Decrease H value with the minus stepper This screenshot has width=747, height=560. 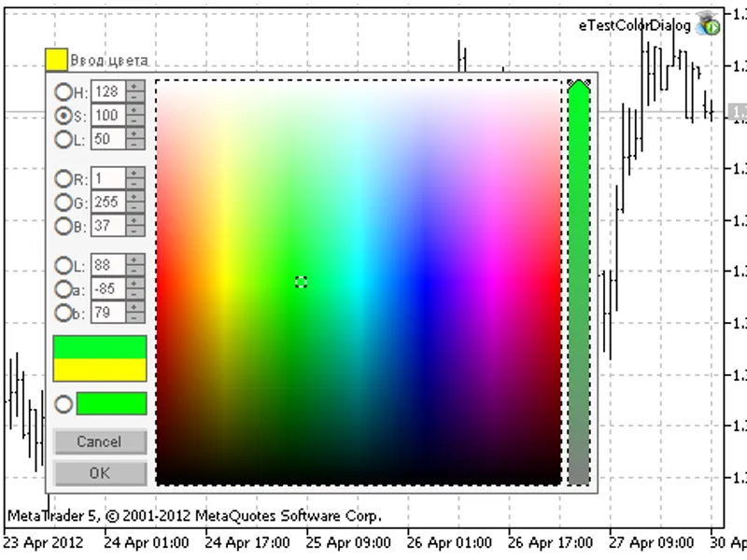click(x=135, y=97)
